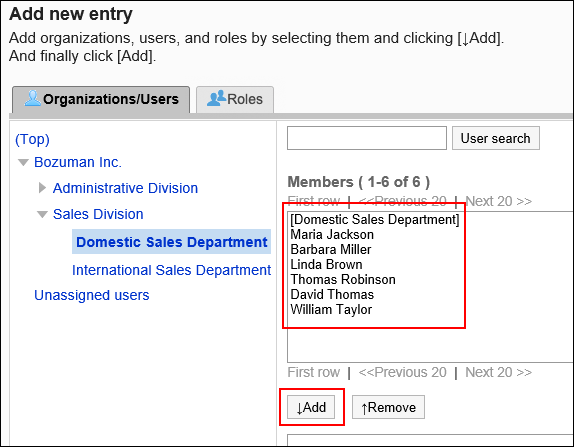Select Domestic Sales Department in tree
Image resolution: width=574 pixels, height=447 pixels.
[172, 242]
